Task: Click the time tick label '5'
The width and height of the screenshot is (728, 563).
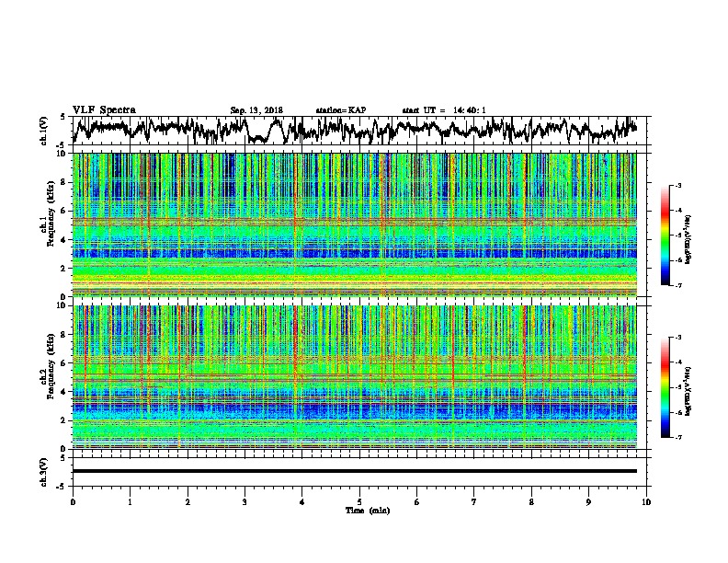Action: pos(359,502)
